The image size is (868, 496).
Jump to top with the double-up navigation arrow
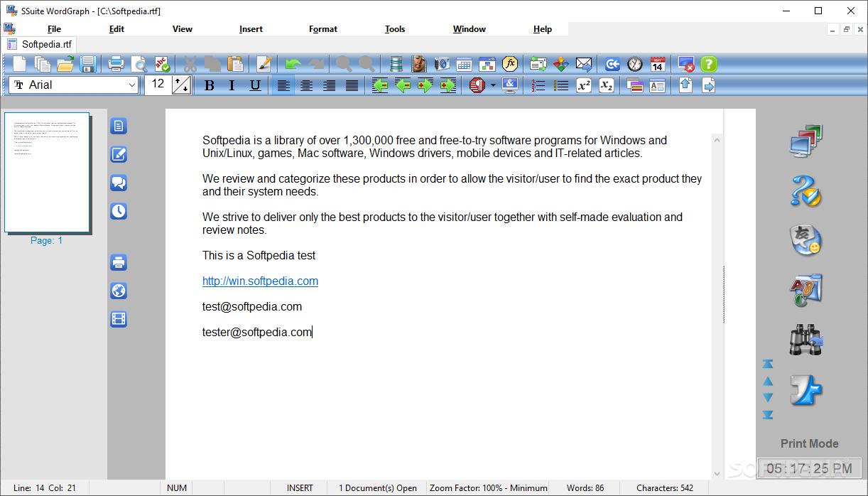768,364
